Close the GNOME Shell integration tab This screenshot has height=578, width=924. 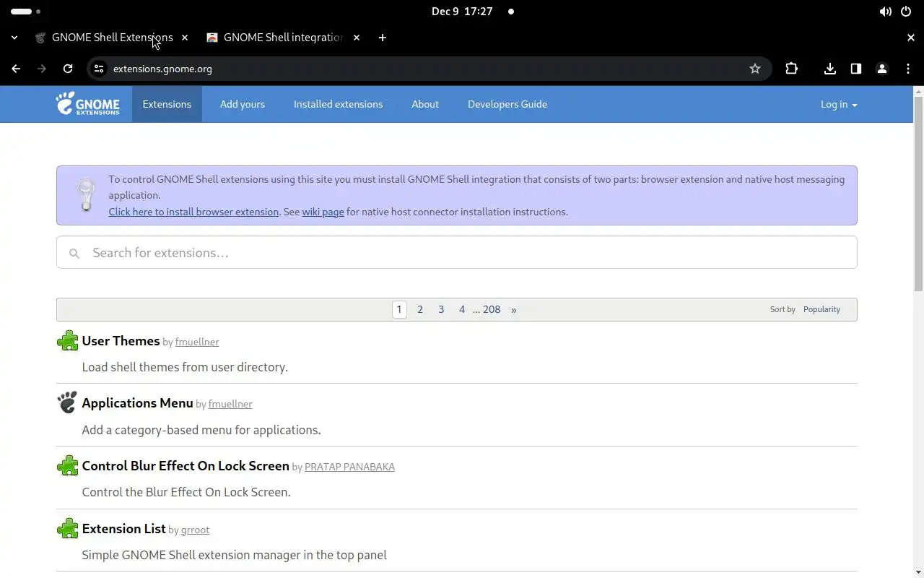coord(357,38)
